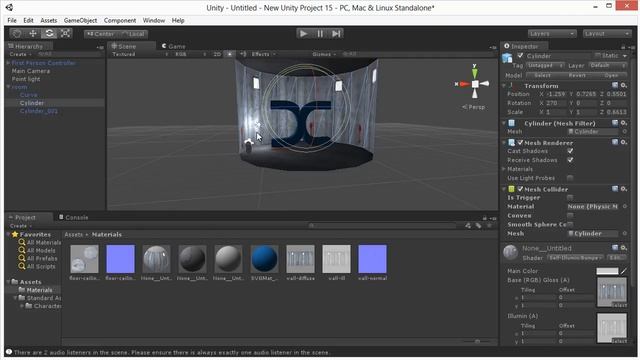640x360 pixels.
Task: Open the GameObject menu
Action: [x=80, y=20]
